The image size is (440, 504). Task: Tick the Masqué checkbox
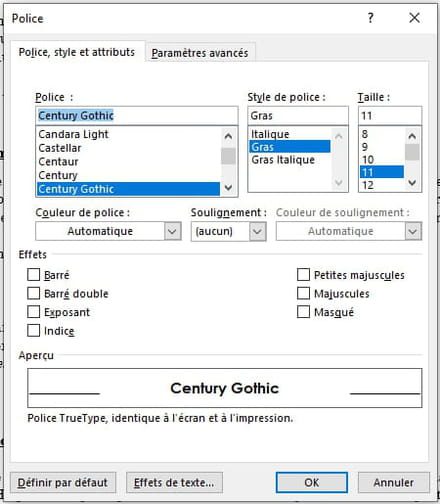tap(303, 312)
